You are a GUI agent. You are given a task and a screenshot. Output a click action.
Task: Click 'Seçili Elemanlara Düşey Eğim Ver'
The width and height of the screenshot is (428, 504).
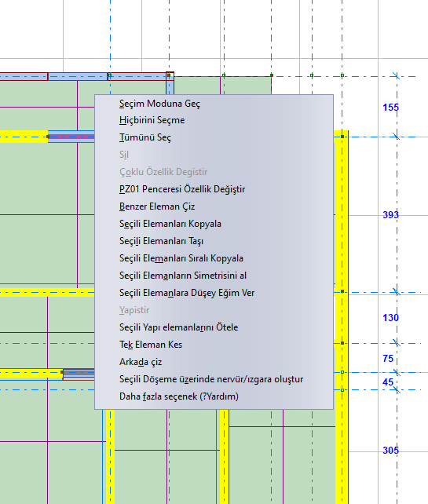214,293
